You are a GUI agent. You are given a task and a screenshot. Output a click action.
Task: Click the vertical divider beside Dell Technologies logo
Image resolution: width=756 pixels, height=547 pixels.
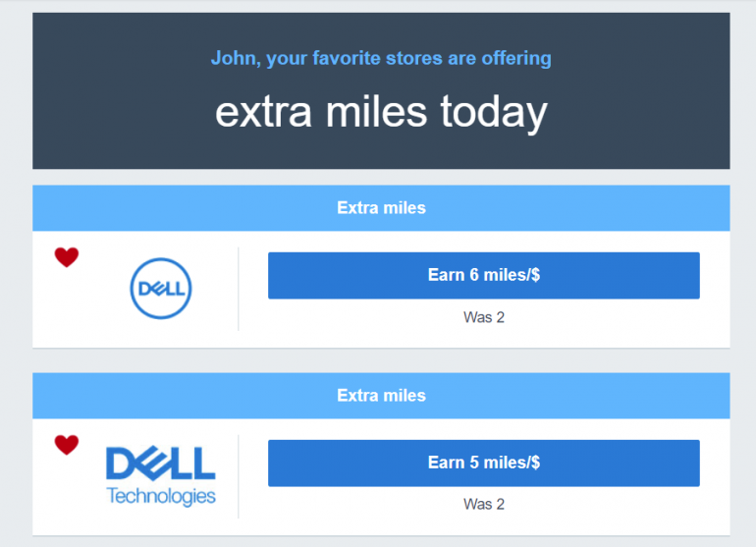point(239,476)
